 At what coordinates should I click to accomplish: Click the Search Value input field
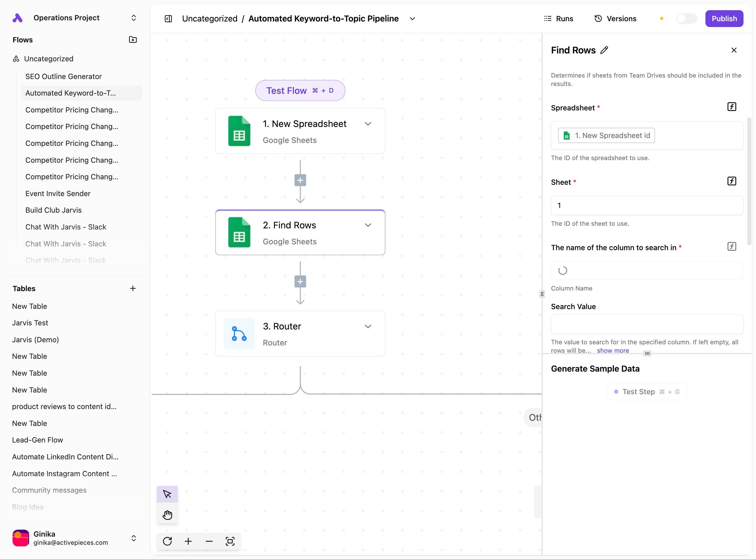(x=647, y=324)
